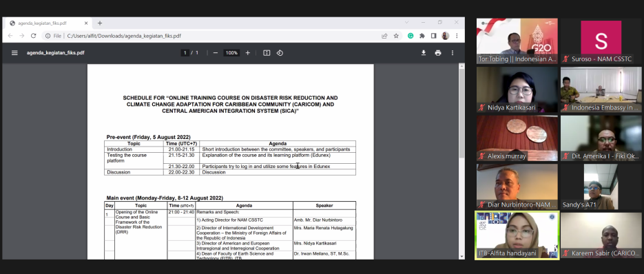The width and height of the screenshot is (644, 274).
Task: Open the Chrome three-dot menu
Action: point(457,36)
